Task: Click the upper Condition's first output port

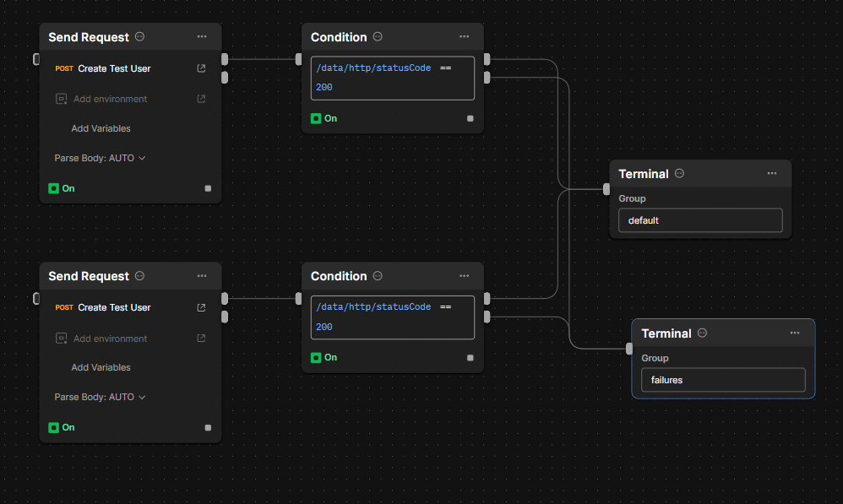Action: pyautogui.click(x=487, y=59)
